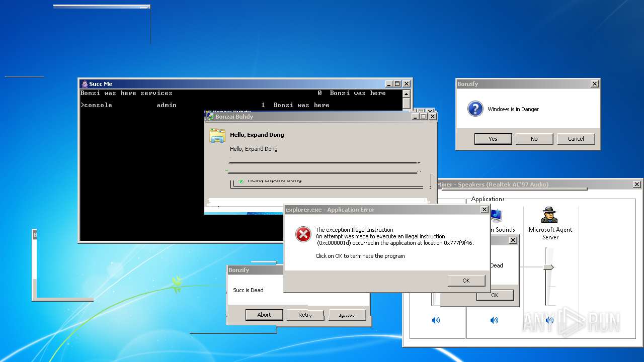Click the bold 'Hello, Expand Dong' heading
The image size is (644, 362).
pos(257,135)
